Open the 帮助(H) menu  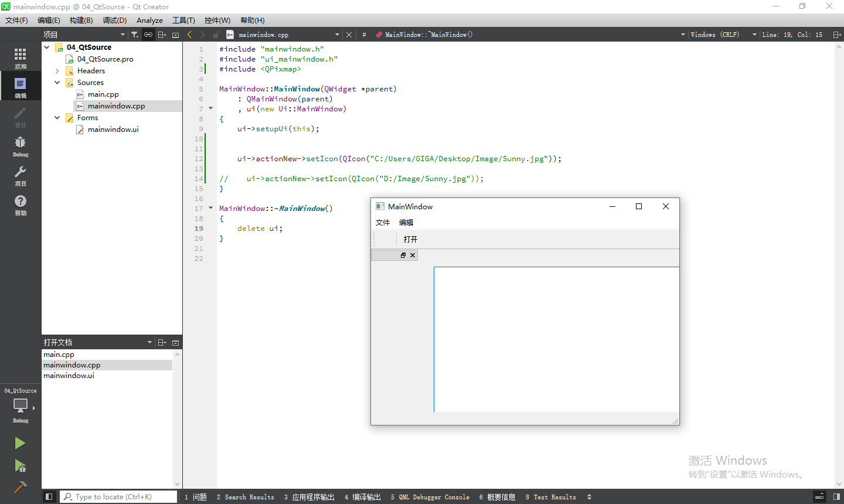pyautogui.click(x=253, y=20)
